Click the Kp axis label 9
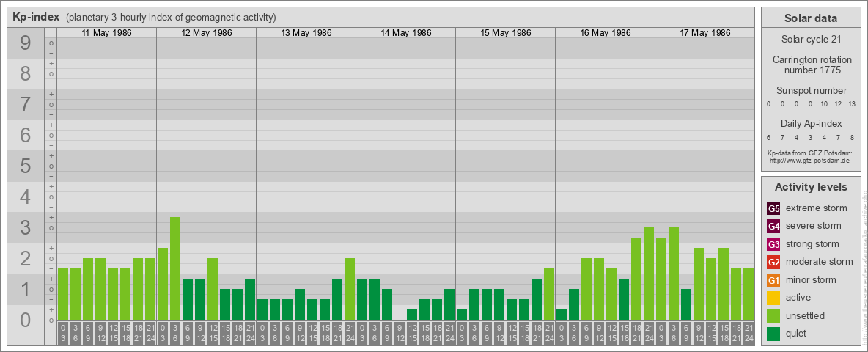The height and width of the screenshot is (352, 868). [25, 43]
